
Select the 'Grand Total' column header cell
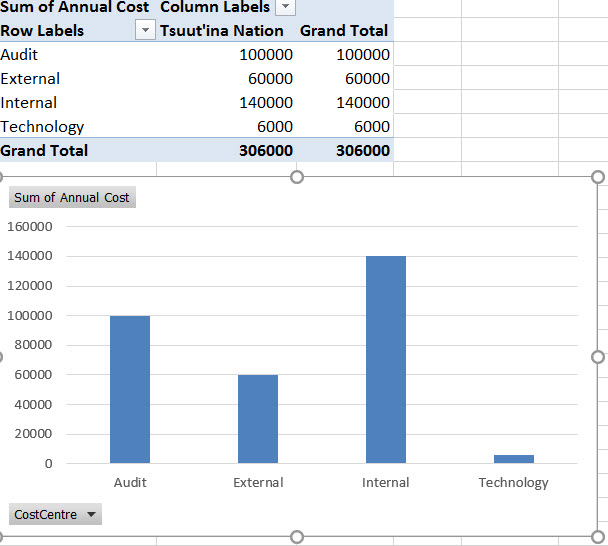pos(345,30)
